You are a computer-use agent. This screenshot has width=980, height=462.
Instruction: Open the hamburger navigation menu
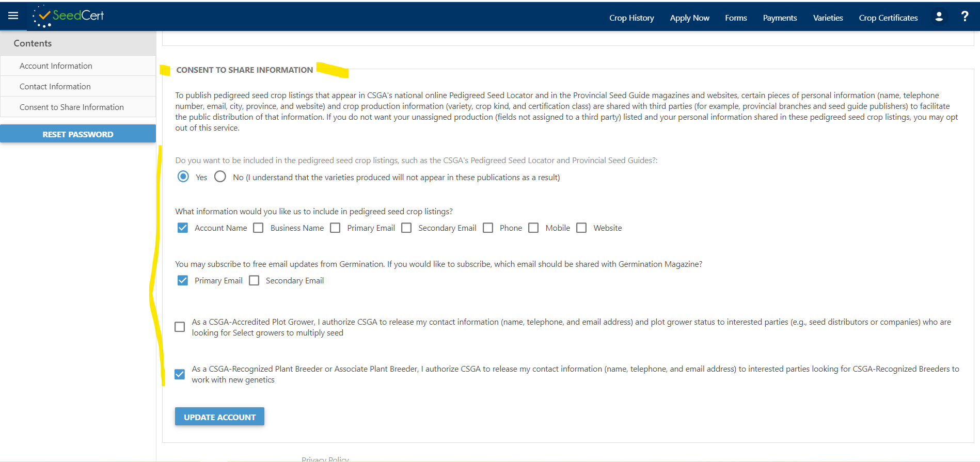13,15
